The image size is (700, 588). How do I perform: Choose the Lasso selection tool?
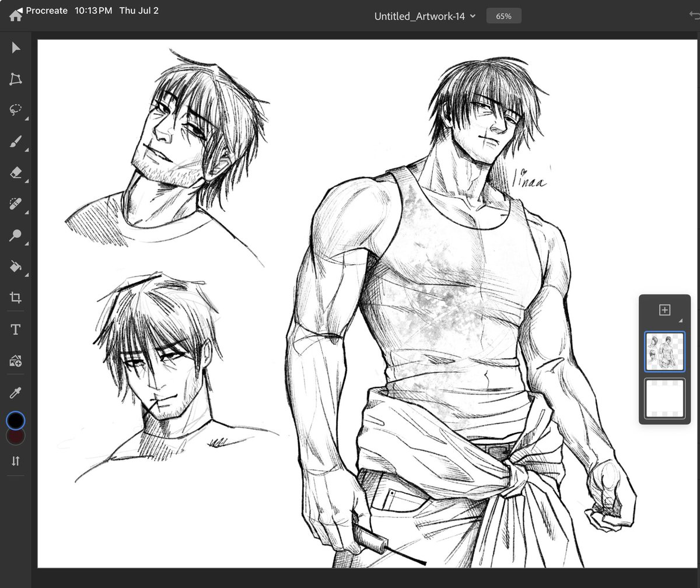16,110
